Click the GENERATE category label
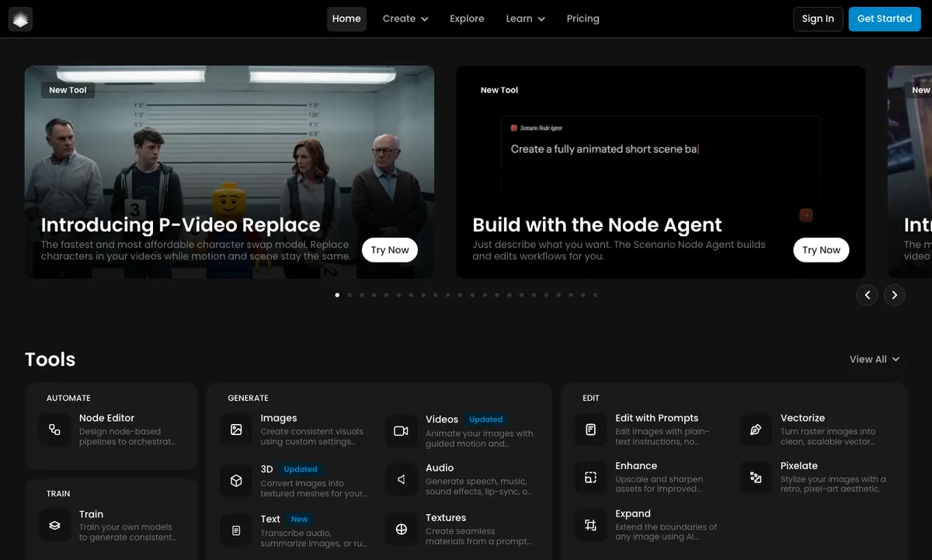 (x=248, y=398)
